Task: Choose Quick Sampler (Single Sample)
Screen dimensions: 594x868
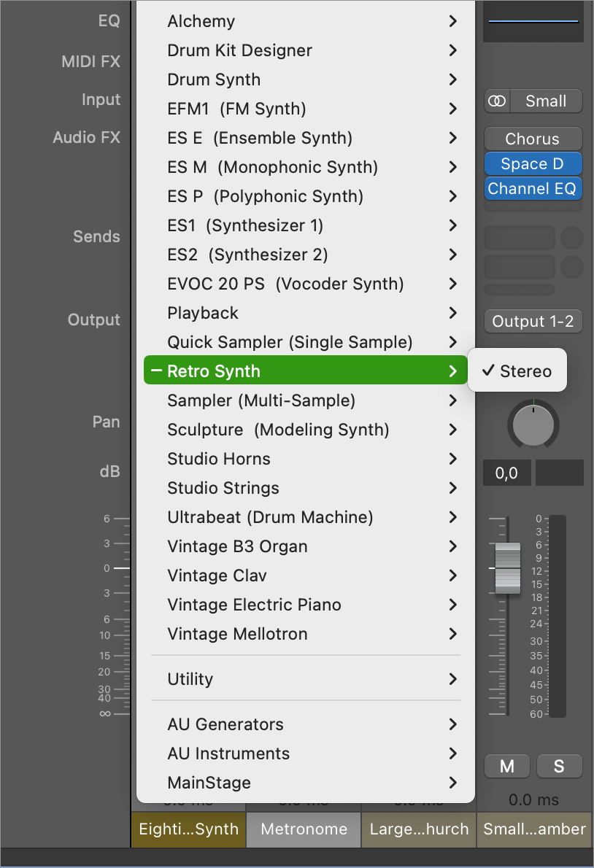Action: 306,342
